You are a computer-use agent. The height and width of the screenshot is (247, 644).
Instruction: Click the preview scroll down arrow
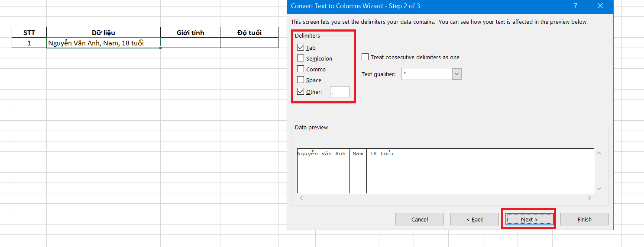pos(599,189)
